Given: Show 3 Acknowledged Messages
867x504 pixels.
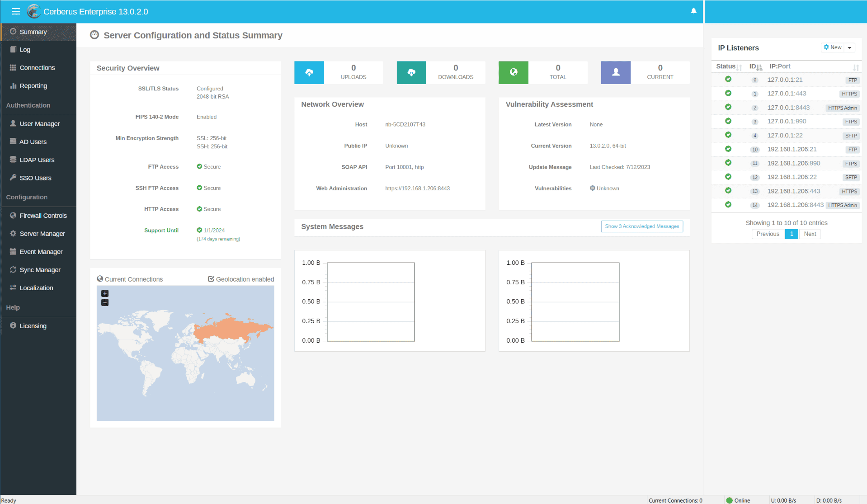Looking at the screenshot, I should 641,226.
